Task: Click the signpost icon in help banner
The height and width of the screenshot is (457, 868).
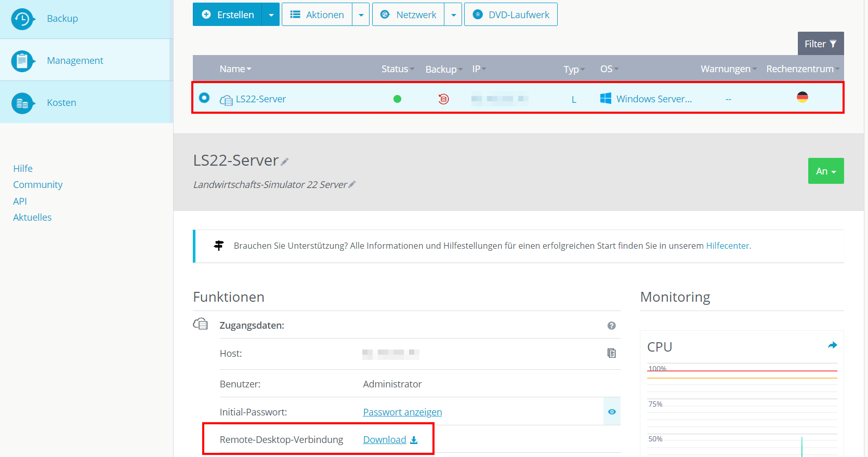Action: pyautogui.click(x=219, y=246)
